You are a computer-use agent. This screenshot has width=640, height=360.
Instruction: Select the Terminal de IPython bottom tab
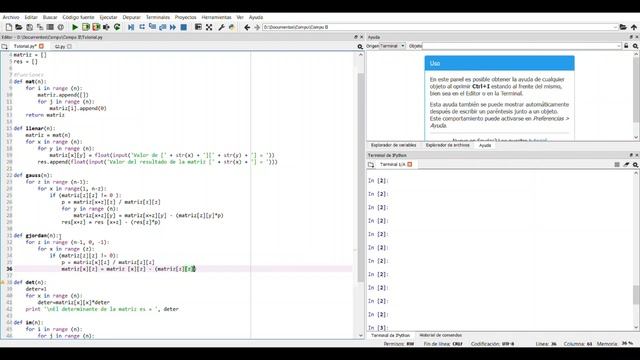click(x=390, y=336)
